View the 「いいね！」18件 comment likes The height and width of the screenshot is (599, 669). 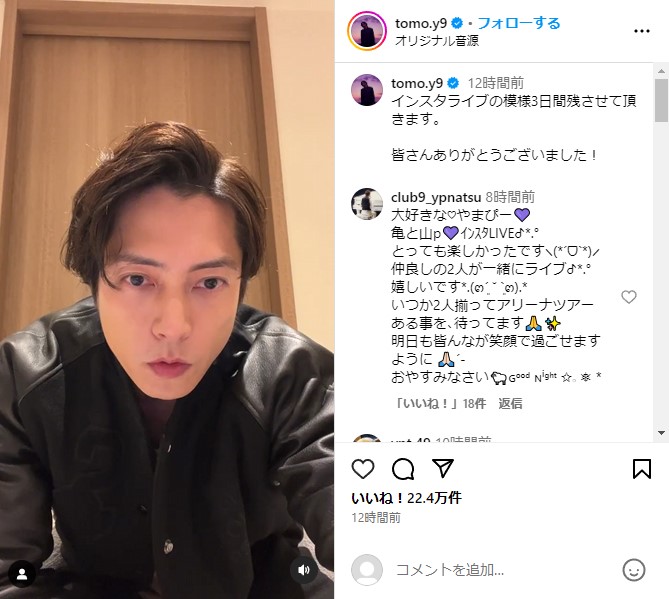click(439, 404)
